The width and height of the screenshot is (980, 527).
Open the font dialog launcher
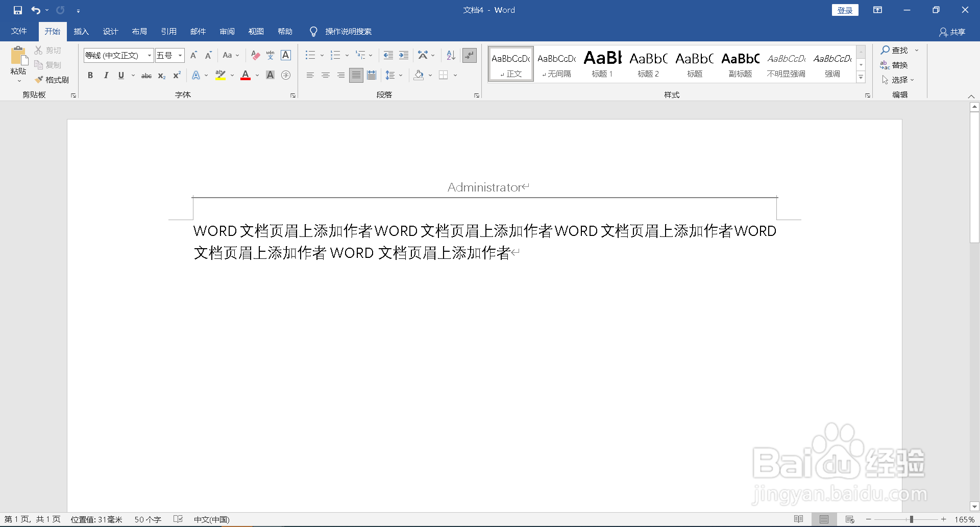pyautogui.click(x=293, y=95)
